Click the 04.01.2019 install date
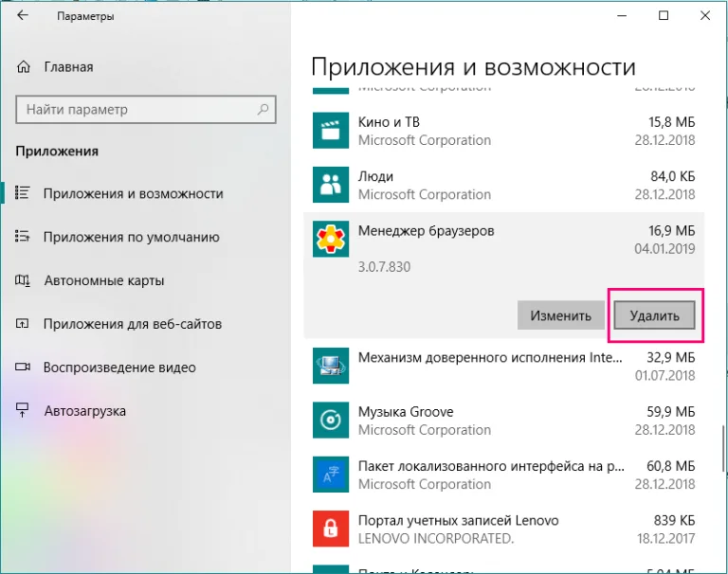728x574 pixels. click(664, 249)
